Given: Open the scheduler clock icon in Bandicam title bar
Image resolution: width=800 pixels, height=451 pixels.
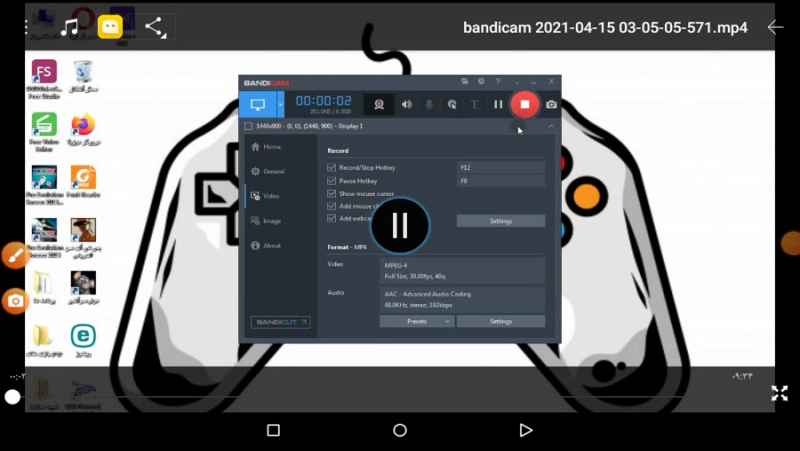Looking at the screenshot, I should click(x=481, y=82).
